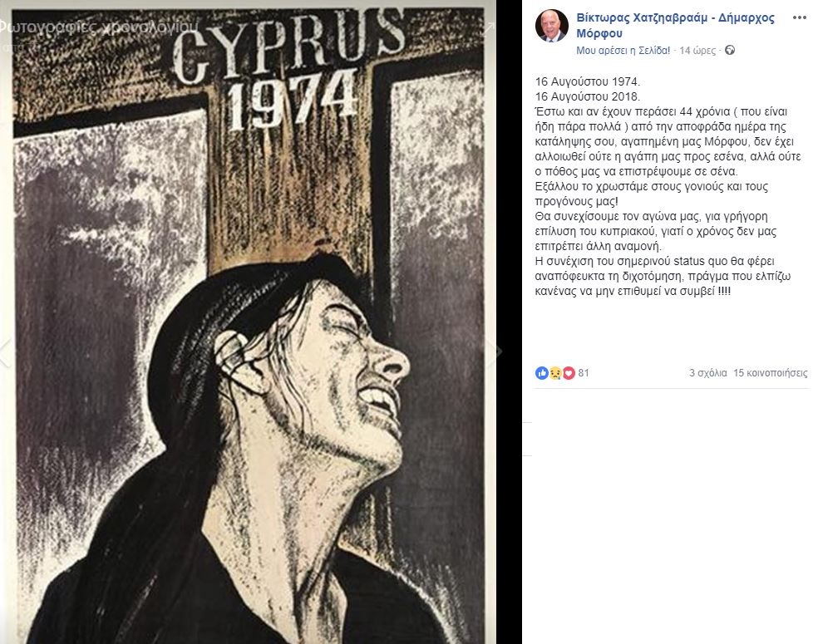Go to the previous photo arrow

5,353
